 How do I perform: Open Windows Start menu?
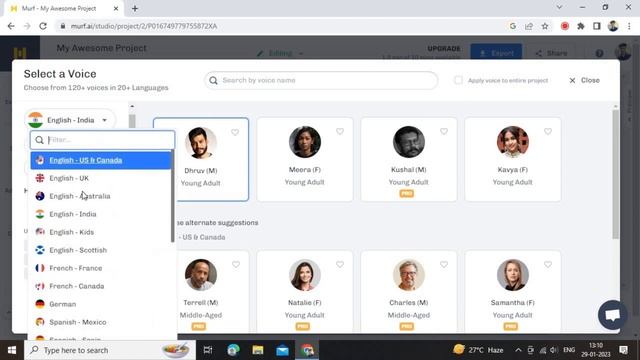coord(12,350)
